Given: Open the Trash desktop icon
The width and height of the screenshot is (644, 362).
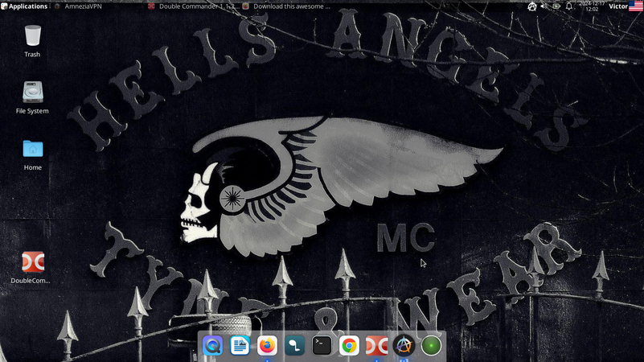Looking at the screenshot, I should tap(32, 41).
